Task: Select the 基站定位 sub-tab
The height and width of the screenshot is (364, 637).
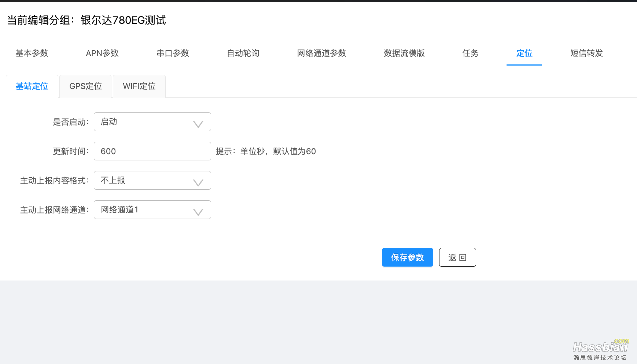Action: (x=32, y=86)
